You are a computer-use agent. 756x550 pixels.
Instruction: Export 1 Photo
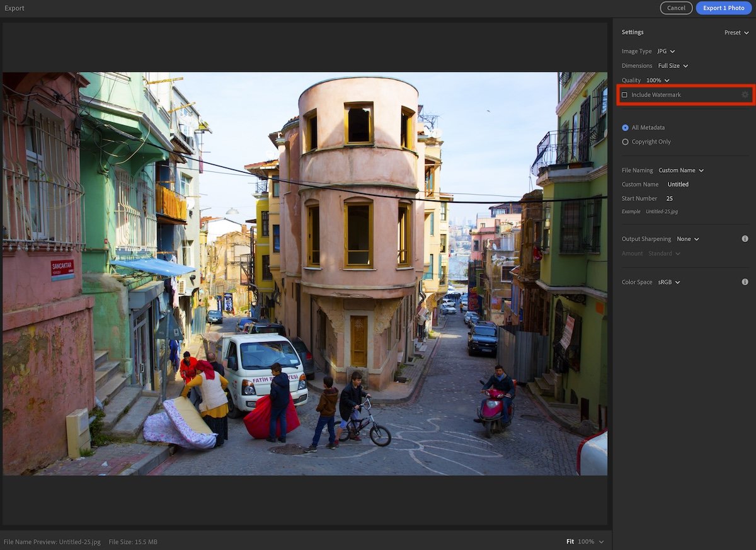coord(724,8)
